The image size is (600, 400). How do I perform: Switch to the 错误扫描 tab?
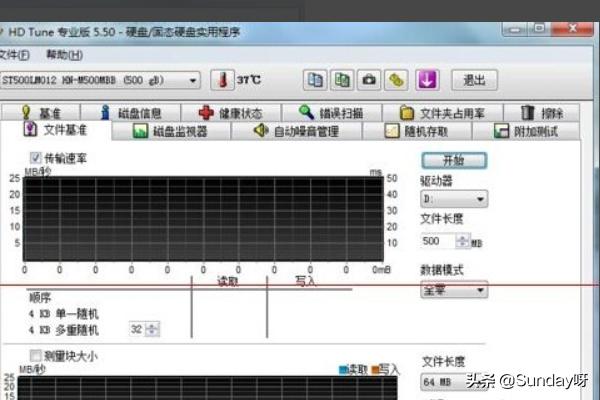click(x=332, y=113)
